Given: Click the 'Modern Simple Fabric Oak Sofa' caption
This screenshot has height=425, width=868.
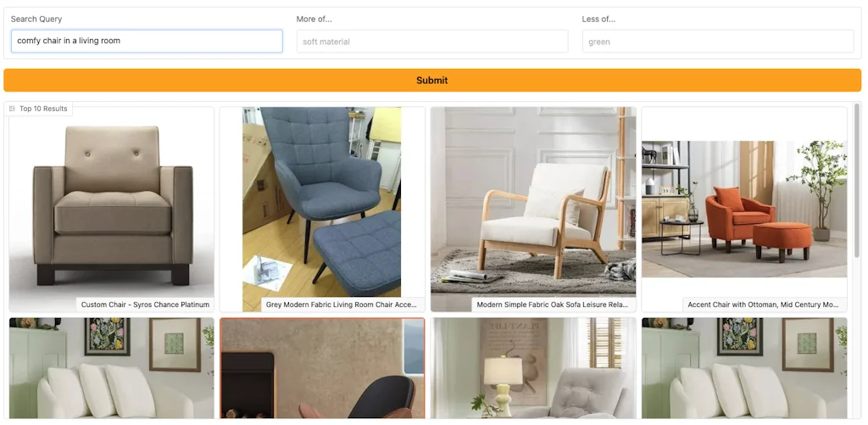Looking at the screenshot, I should 554,305.
